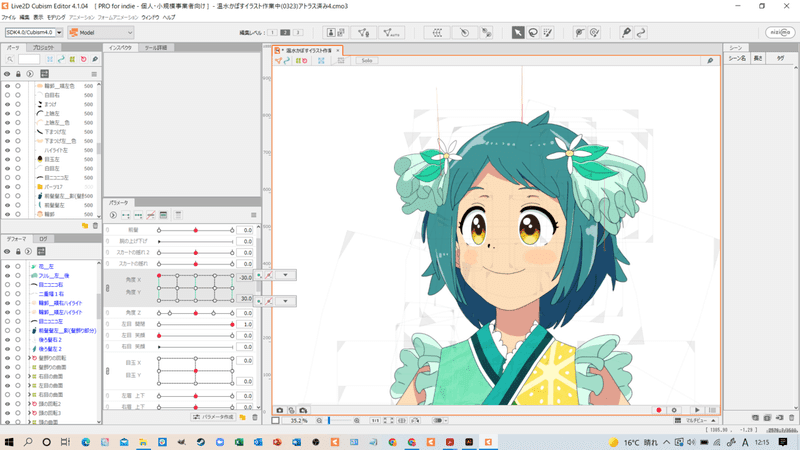Viewport: 800px width, 450px height.
Task: Toggle visibility of まつげ part
Action: 7,104
